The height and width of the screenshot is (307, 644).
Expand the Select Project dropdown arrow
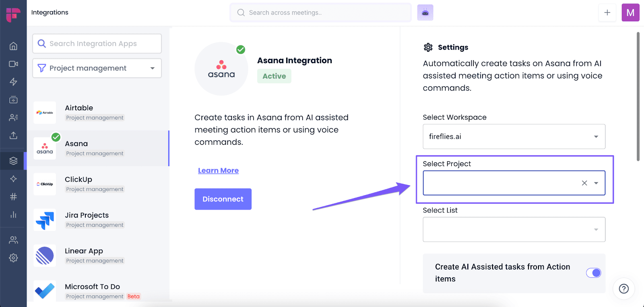pyautogui.click(x=596, y=183)
